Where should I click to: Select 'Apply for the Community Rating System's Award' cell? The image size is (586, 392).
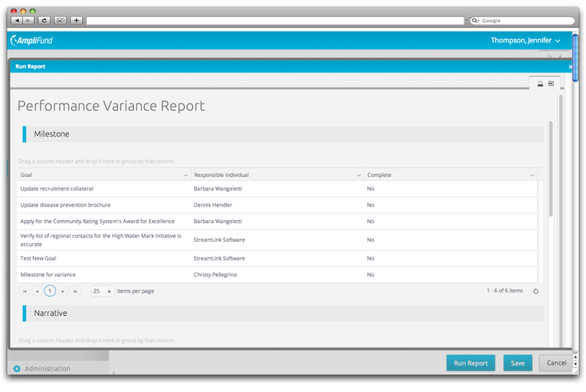coord(104,221)
